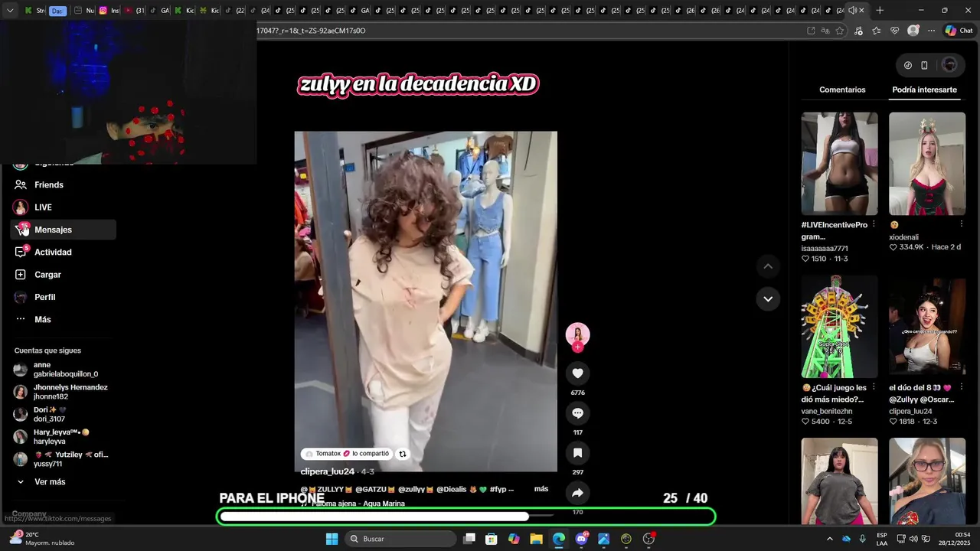Open LIVE from the sidebar
Viewport: 980px width, 551px height.
pos(63,207)
